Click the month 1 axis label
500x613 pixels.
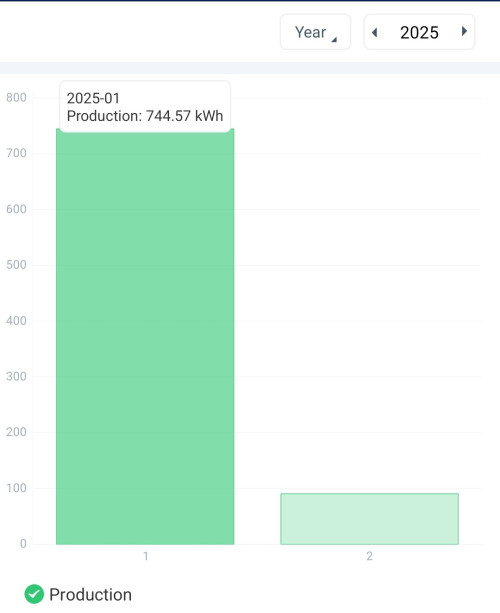click(x=146, y=556)
